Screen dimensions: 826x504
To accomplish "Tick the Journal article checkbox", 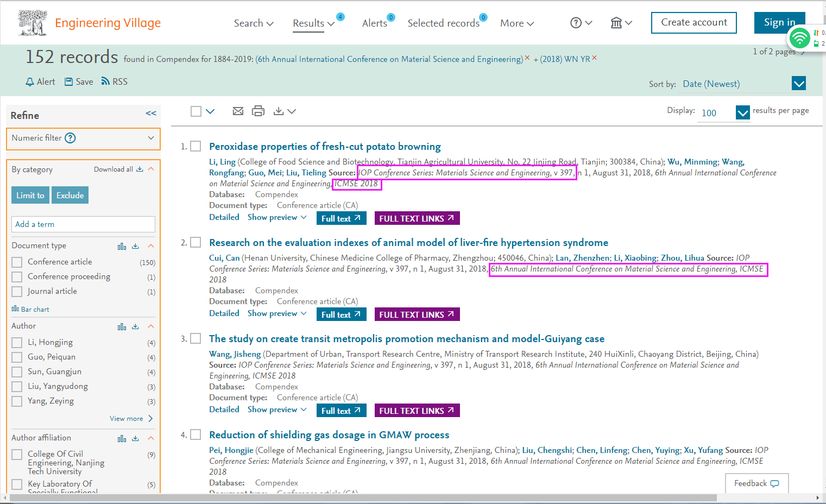I will [17, 292].
